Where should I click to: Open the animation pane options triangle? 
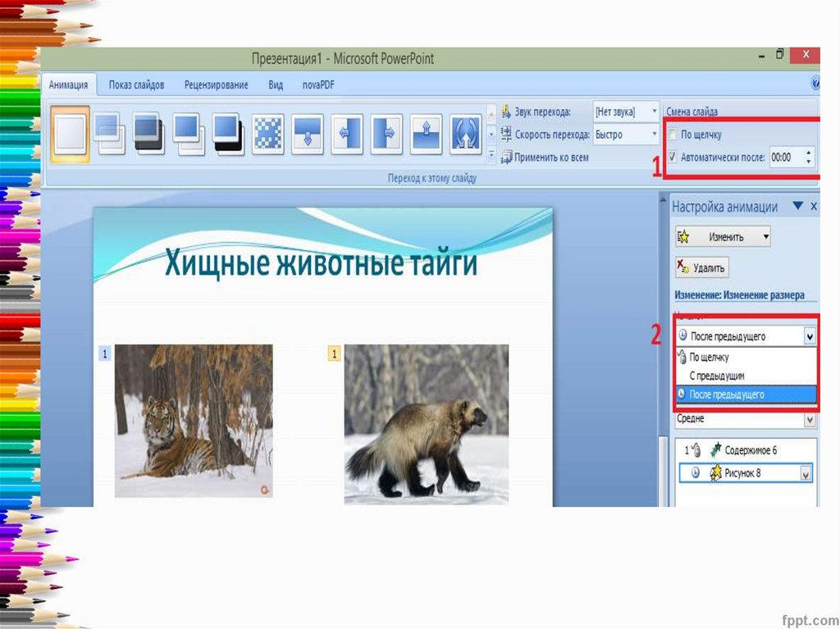pos(797,206)
